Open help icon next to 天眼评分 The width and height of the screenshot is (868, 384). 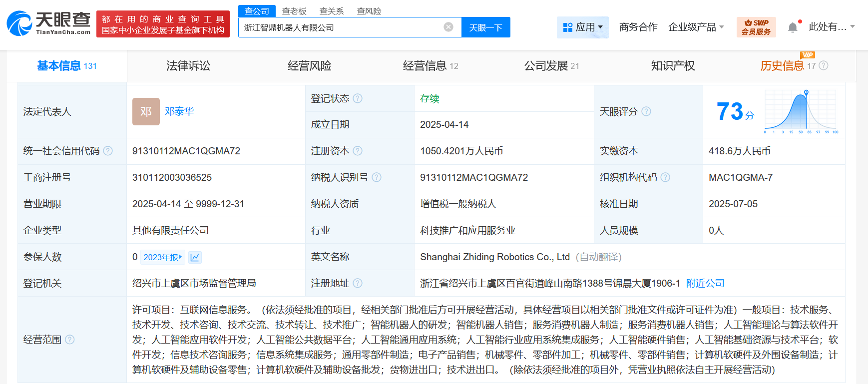(646, 111)
